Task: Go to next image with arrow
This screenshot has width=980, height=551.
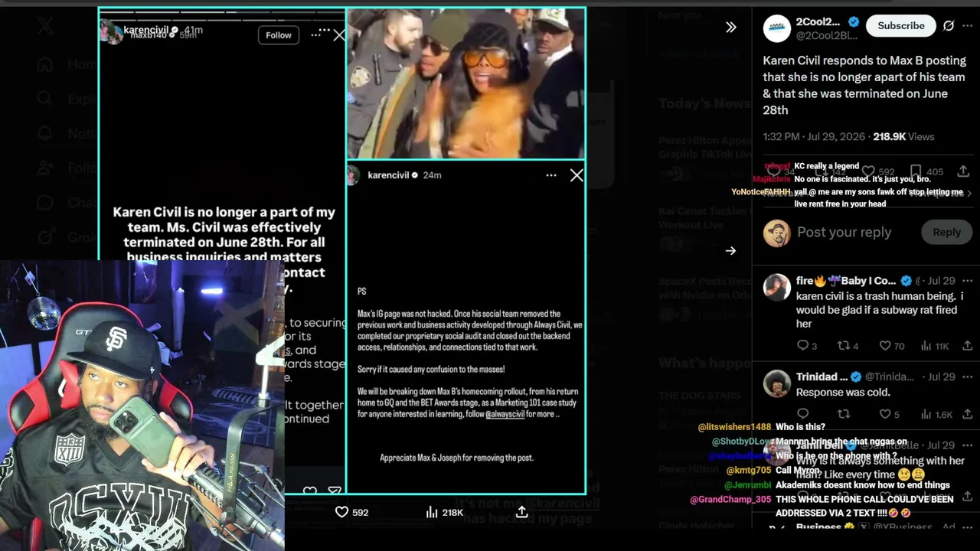Action: [x=730, y=251]
